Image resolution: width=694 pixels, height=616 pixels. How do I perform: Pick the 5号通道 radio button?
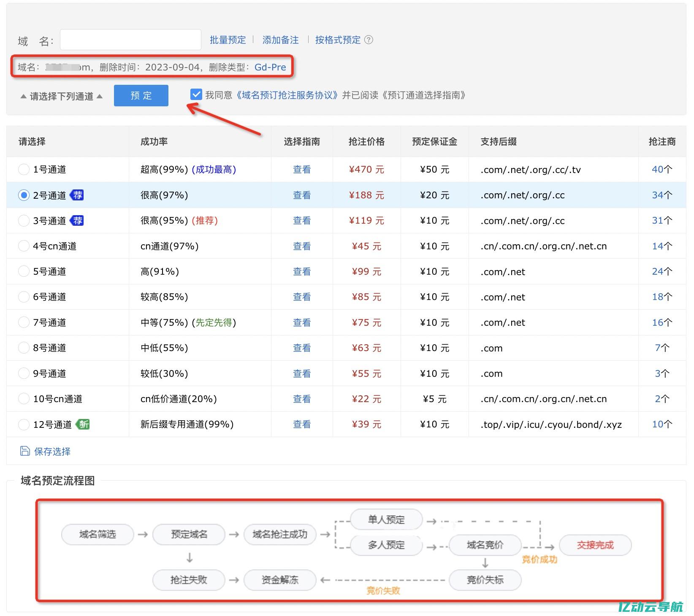[x=24, y=271]
